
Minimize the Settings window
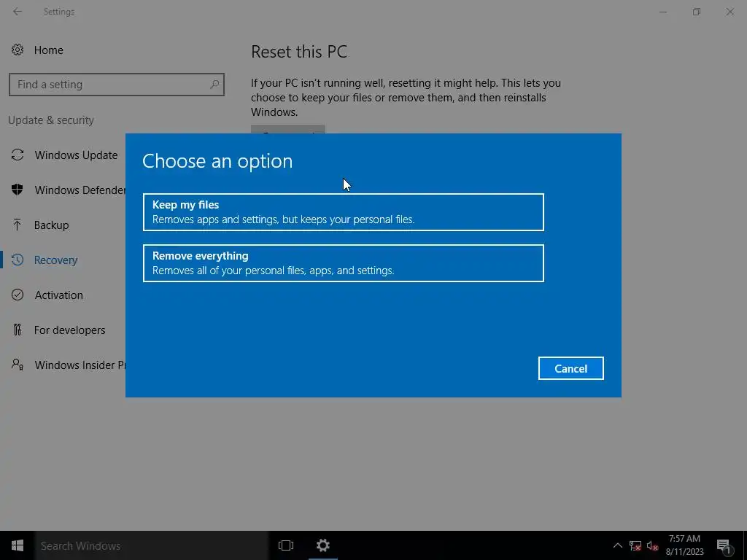662,12
